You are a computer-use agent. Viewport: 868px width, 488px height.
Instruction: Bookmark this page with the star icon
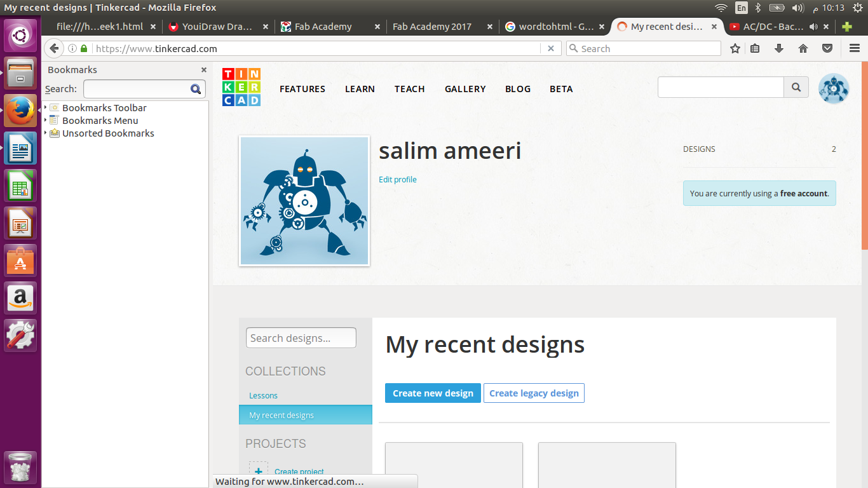pos(735,48)
